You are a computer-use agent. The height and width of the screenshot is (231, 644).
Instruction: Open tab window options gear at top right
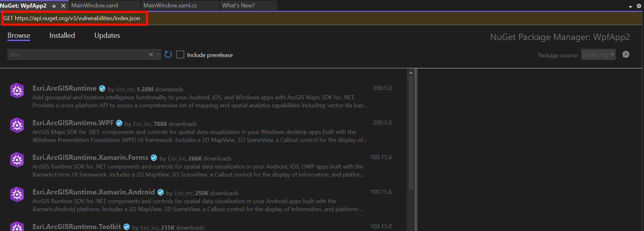[x=639, y=6]
